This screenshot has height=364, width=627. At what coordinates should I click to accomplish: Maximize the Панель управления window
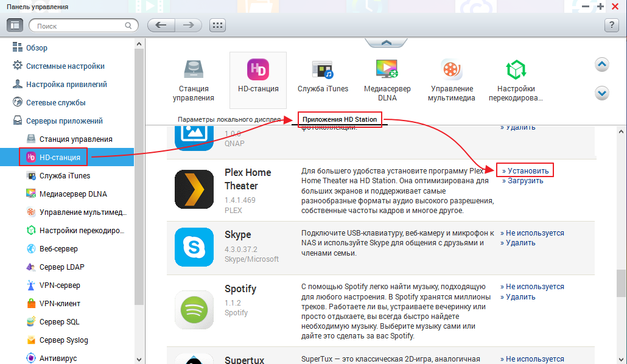click(x=600, y=7)
